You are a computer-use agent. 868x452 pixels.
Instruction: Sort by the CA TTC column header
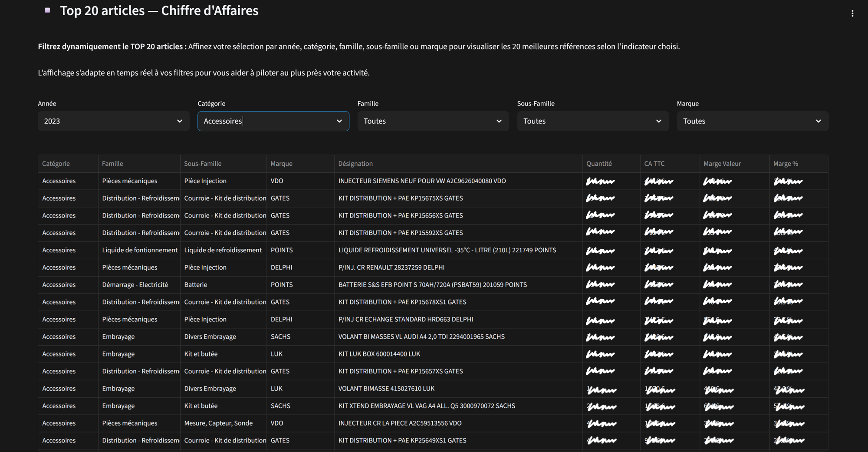[x=654, y=164]
